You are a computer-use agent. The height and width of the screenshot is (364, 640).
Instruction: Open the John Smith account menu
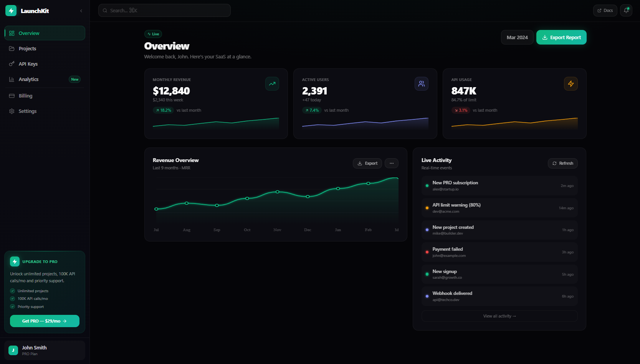click(x=45, y=350)
